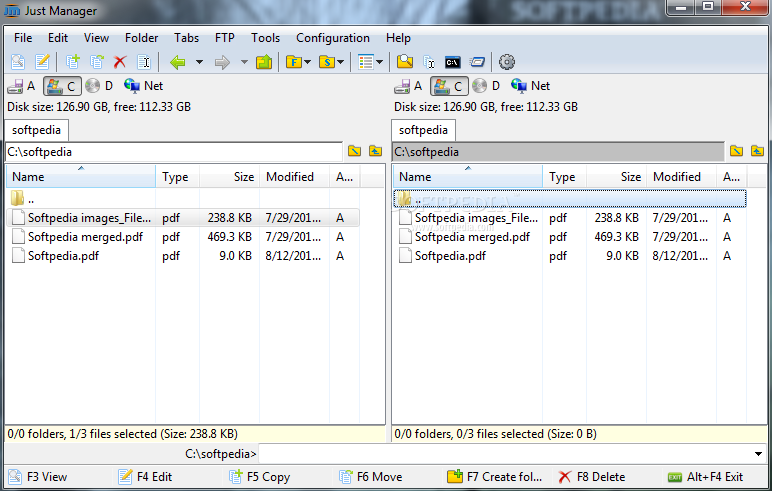
Task: Sort right panel by Name column
Action: (x=468, y=176)
